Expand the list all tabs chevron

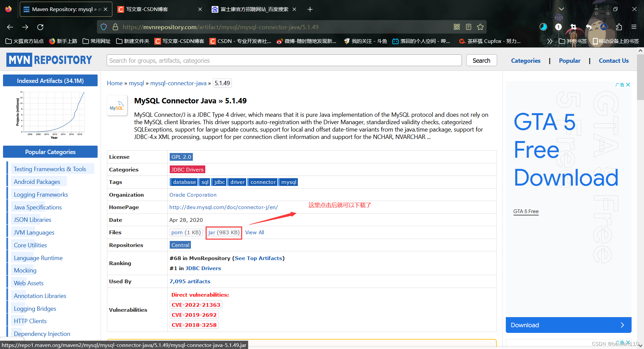(561, 9)
